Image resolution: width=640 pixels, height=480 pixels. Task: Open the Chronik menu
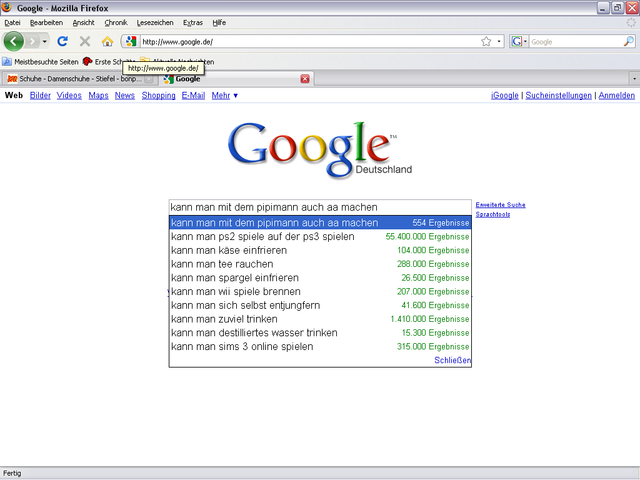[x=116, y=23]
